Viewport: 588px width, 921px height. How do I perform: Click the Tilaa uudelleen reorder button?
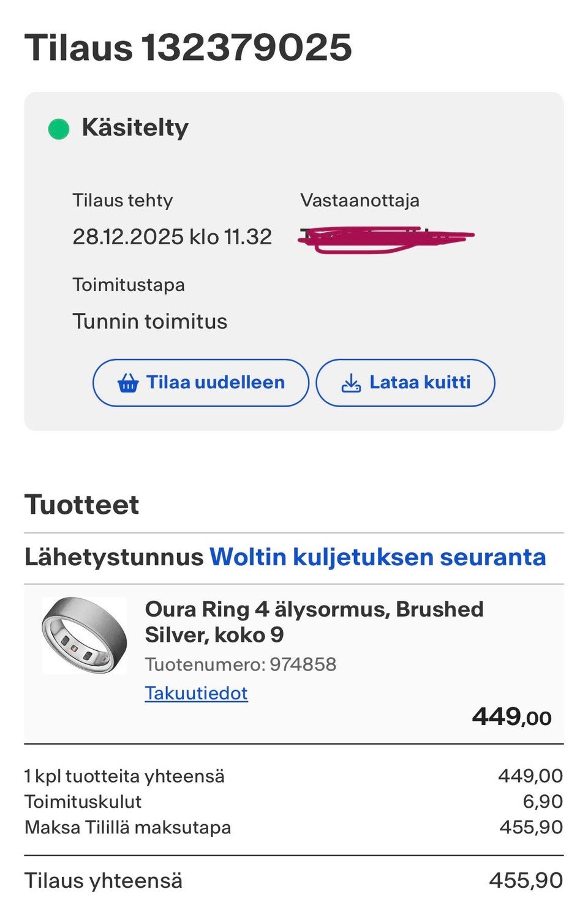200,383
